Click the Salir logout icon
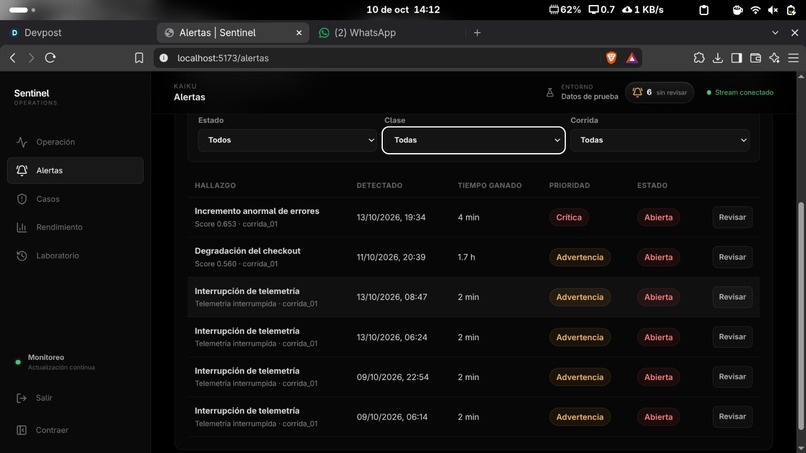Viewport: 806px width, 453px height. (22, 398)
